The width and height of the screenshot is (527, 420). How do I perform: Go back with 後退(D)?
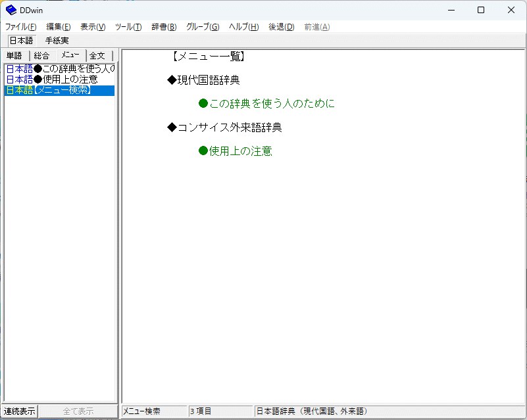(x=282, y=27)
